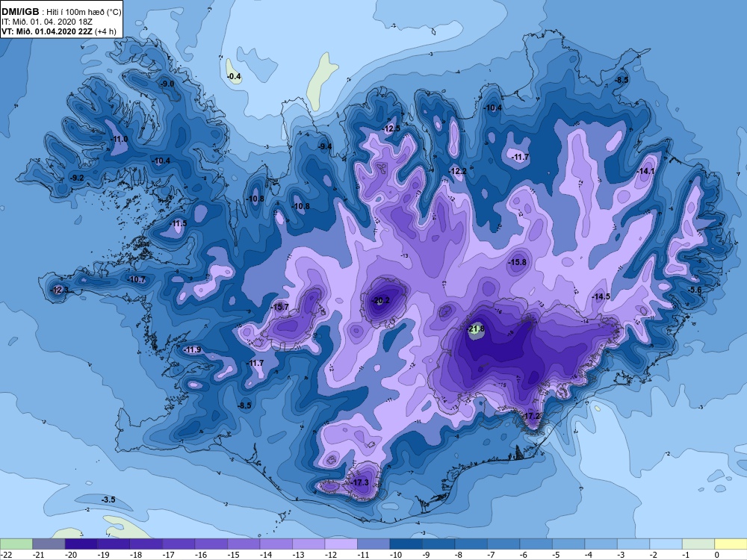Click the -1 pale green legend swatch
Screen dimensions: 747x560
click(x=698, y=544)
